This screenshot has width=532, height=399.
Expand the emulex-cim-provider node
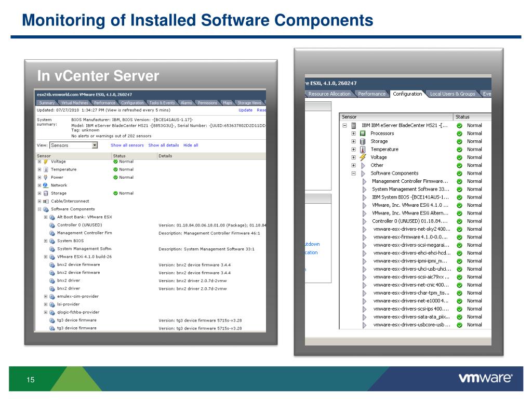[x=46, y=297]
